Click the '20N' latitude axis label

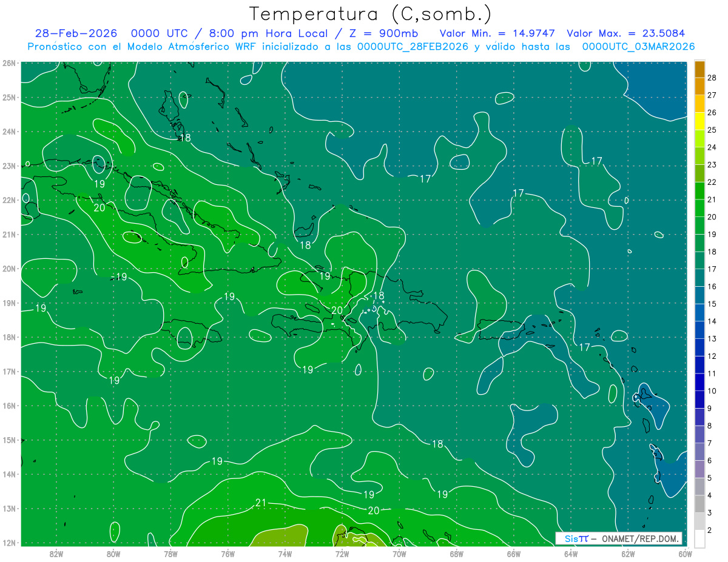8,269
